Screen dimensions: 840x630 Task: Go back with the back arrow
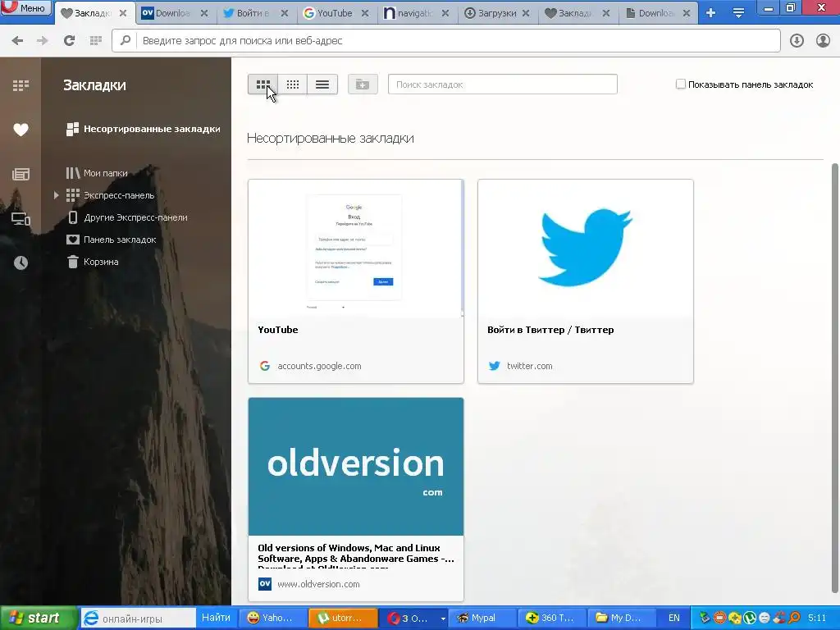(17, 41)
